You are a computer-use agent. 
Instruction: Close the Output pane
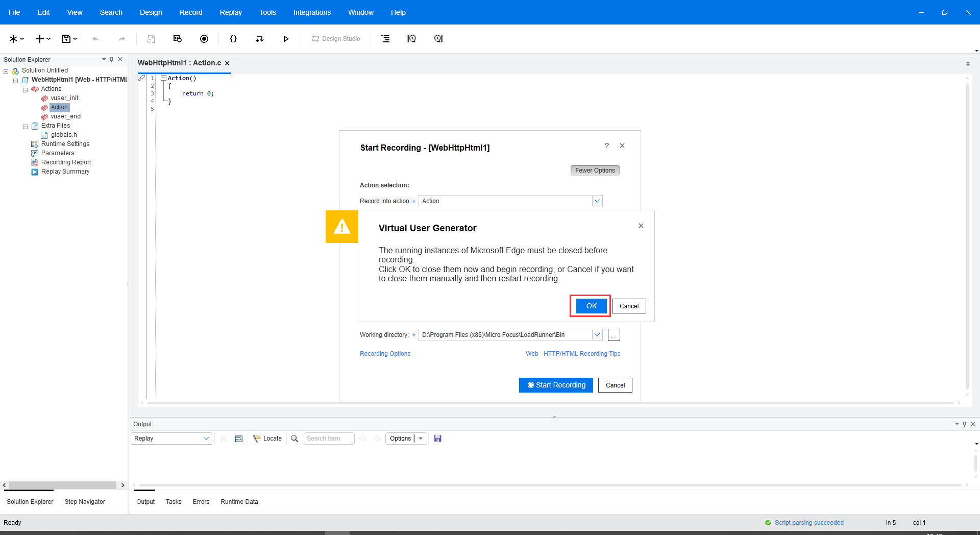(x=973, y=424)
